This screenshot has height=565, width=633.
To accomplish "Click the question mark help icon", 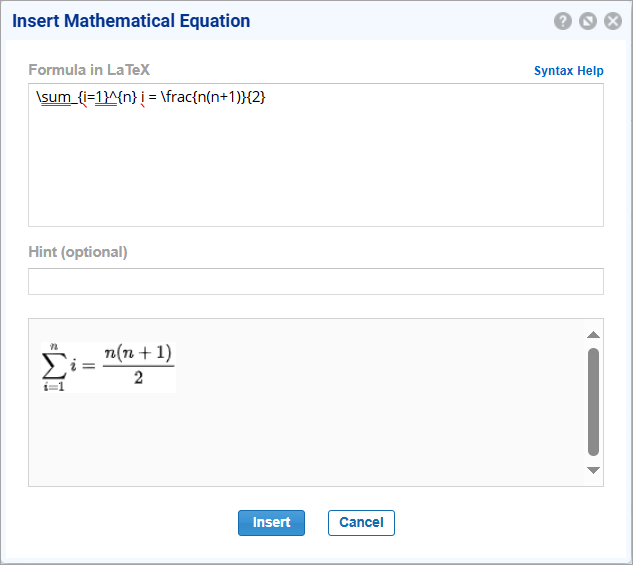I will 563,21.
